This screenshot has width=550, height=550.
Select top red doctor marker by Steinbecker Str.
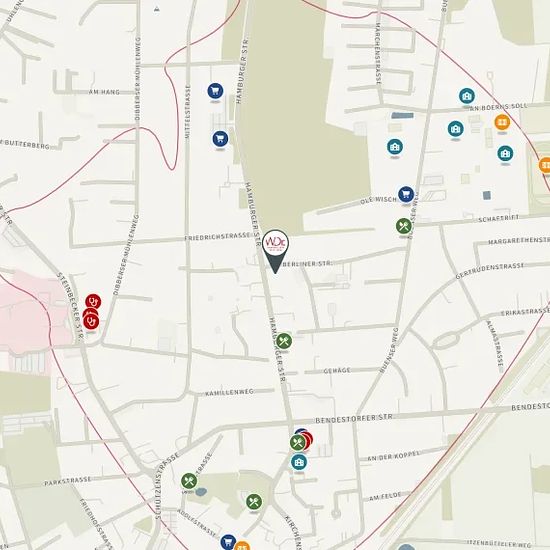pos(93,302)
